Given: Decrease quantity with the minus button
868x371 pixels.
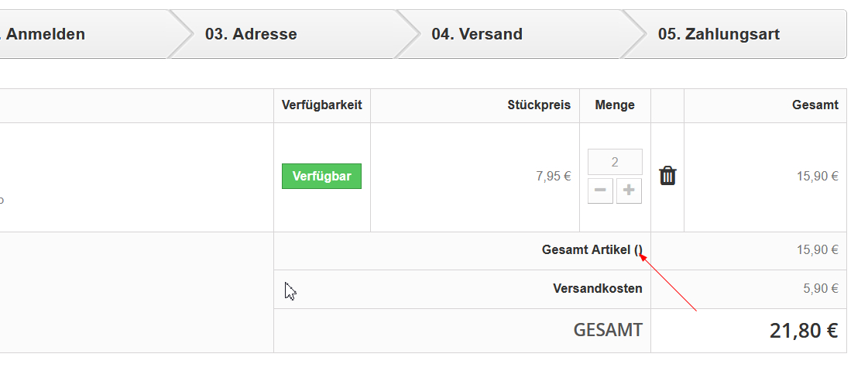Looking at the screenshot, I should pyautogui.click(x=600, y=191).
